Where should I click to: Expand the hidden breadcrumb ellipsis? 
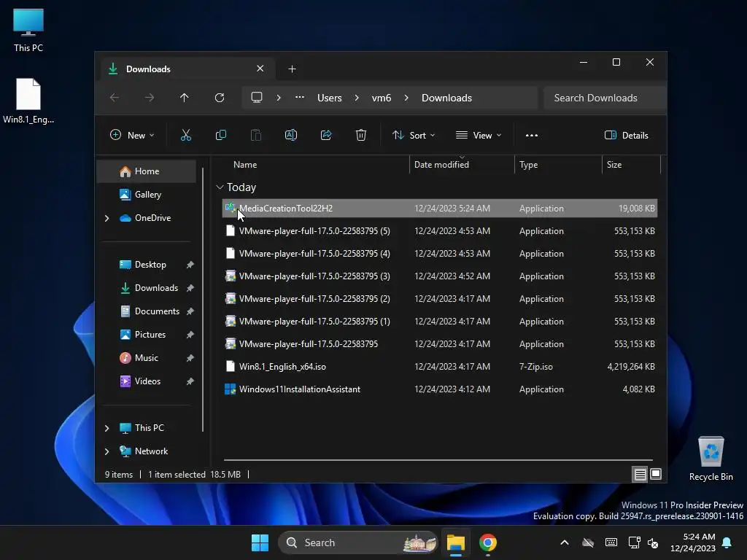[300, 98]
